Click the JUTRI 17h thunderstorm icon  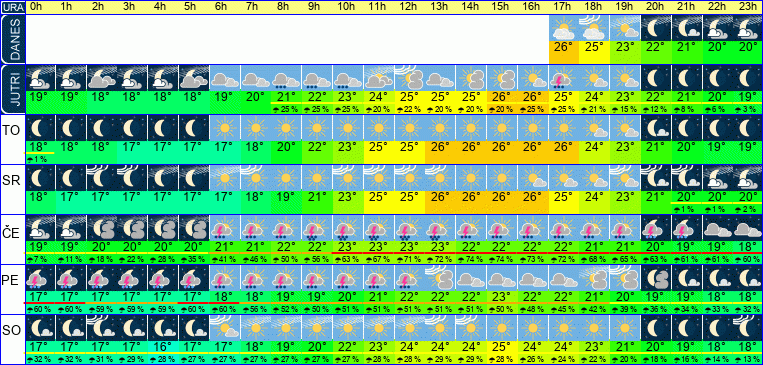pyautogui.click(x=564, y=78)
